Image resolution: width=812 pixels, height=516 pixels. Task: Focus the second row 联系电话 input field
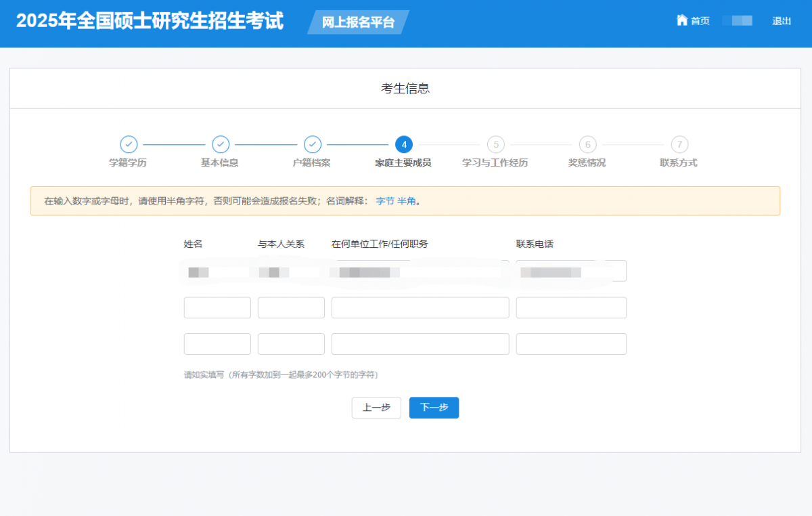tap(571, 307)
